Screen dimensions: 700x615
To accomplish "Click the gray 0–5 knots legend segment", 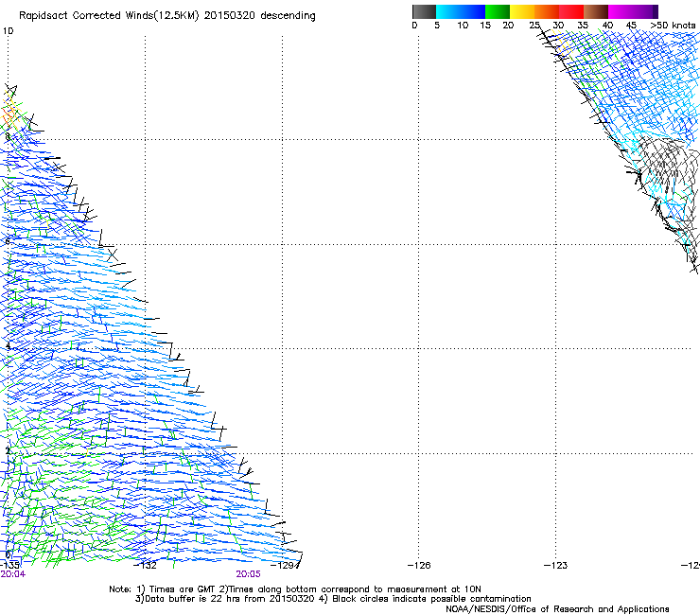I will [424, 11].
